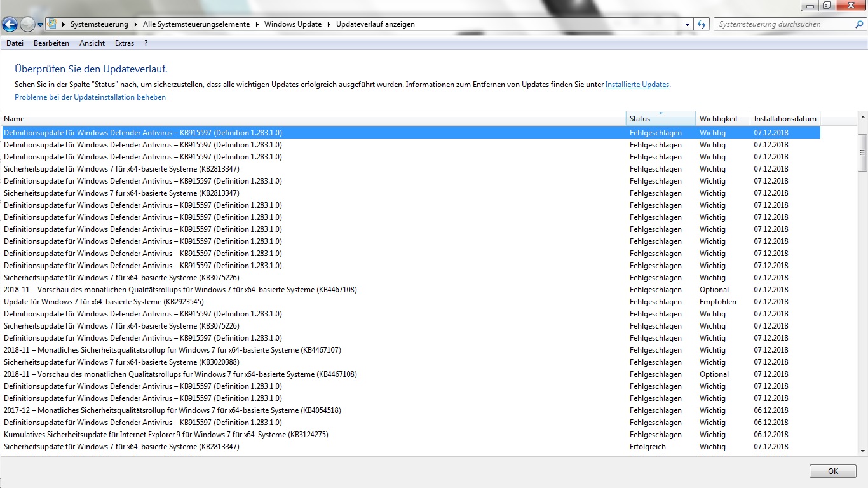Click the refresh icon next to address bar
Screen dimensions: 868x488
[702, 24]
